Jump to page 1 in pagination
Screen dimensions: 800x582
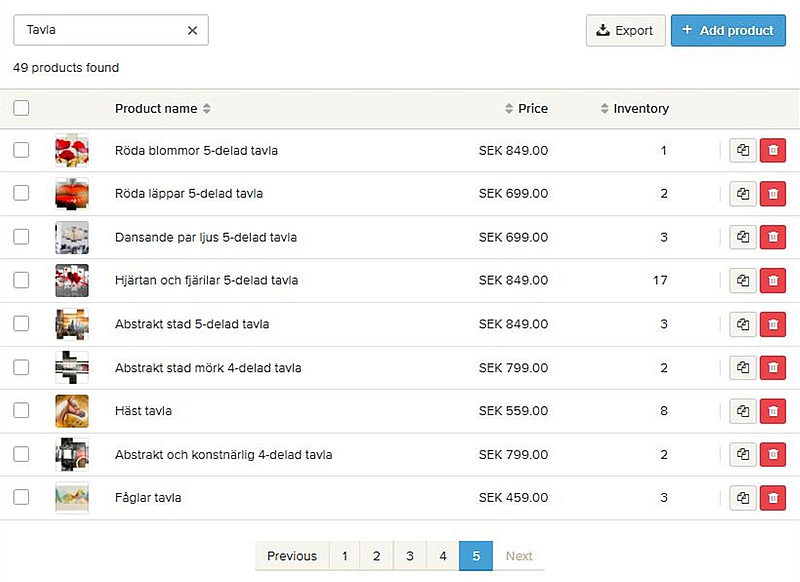click(344, 556)
